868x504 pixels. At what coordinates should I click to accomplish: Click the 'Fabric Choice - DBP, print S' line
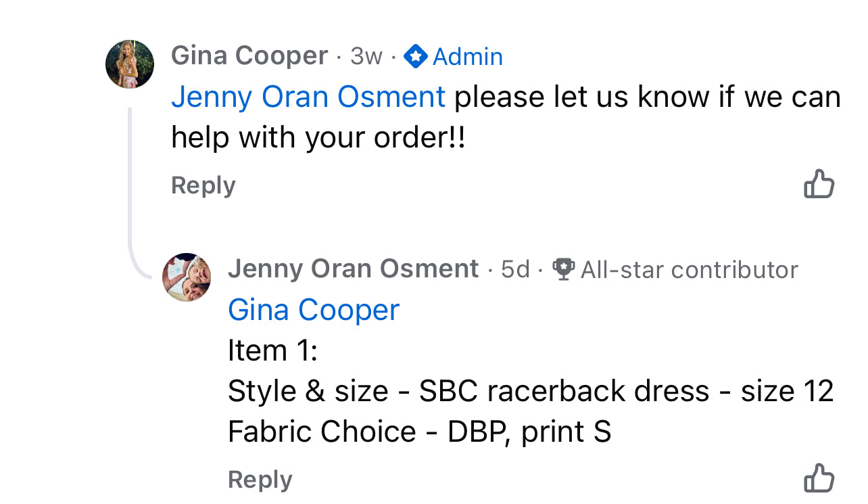point(419,432)
